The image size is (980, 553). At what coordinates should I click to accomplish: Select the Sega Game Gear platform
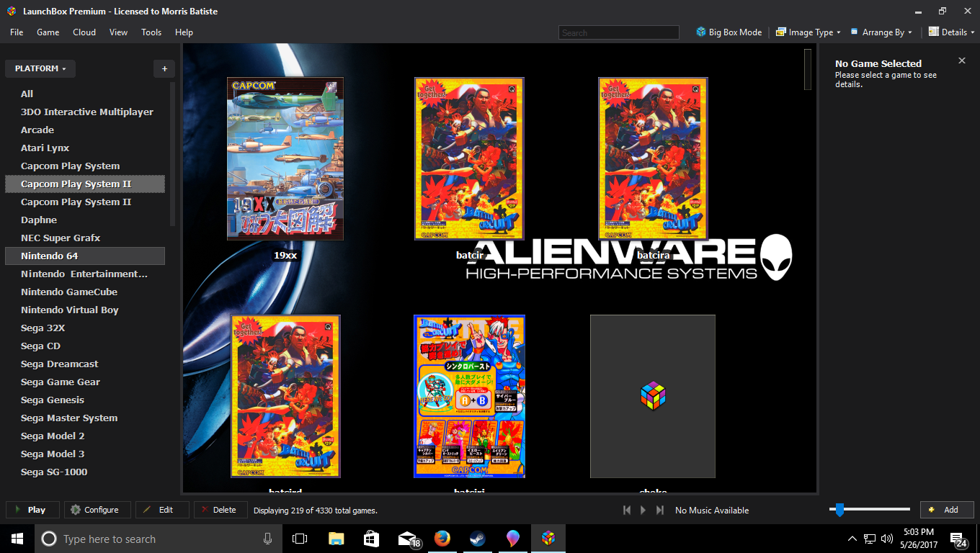85,382
